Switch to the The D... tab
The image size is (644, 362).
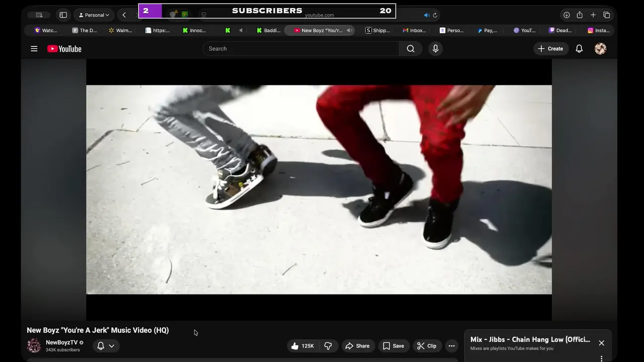(x=85, y=31)
